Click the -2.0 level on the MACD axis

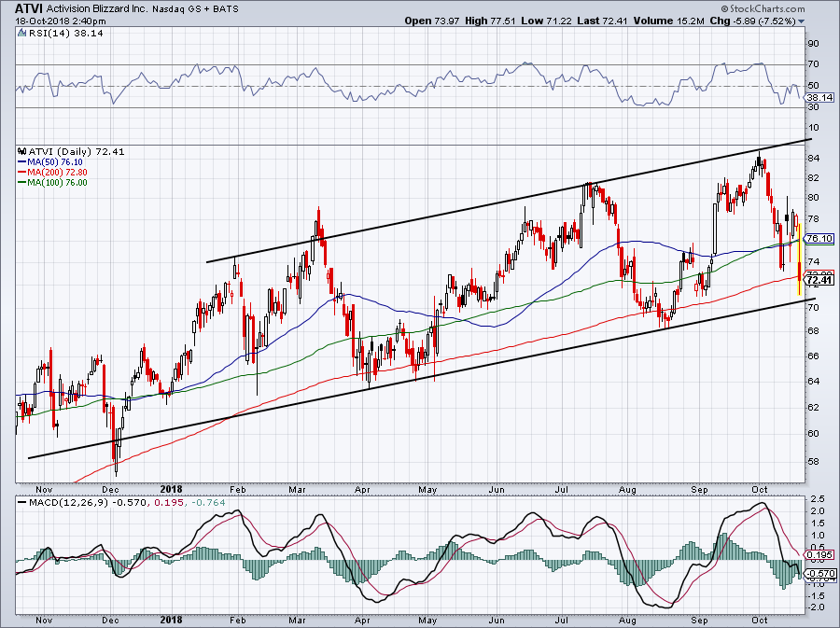[816, 607]
